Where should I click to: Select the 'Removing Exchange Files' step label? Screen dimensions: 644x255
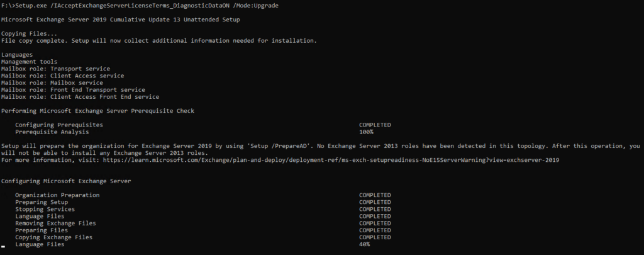55,223
